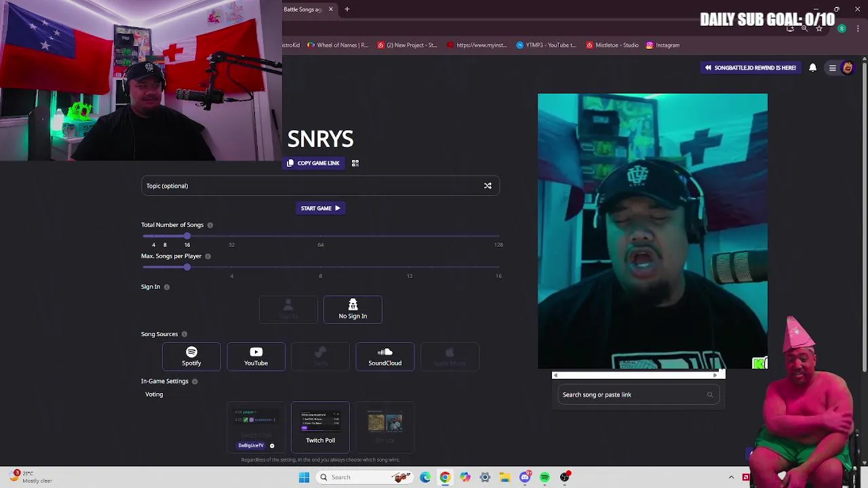Select the Sign In option
The width and height of the screenshot is (868, 488).
point(288,310)
